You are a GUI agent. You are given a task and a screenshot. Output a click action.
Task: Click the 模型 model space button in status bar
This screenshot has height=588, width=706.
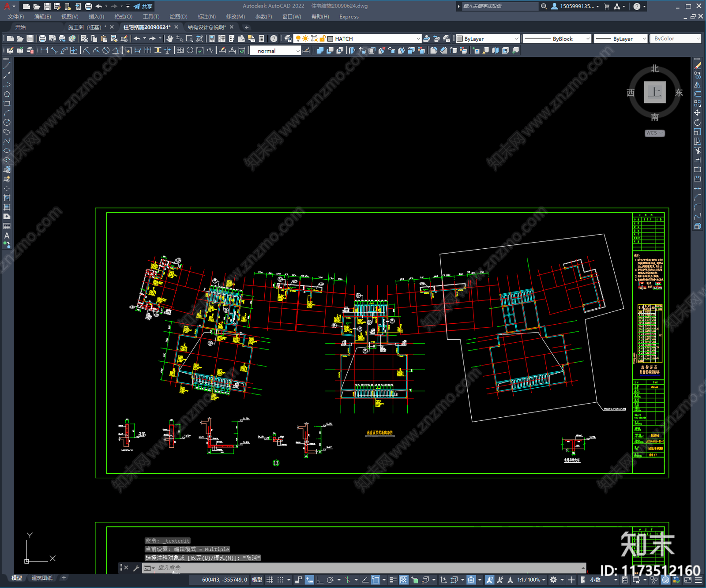tap(257, 580)
